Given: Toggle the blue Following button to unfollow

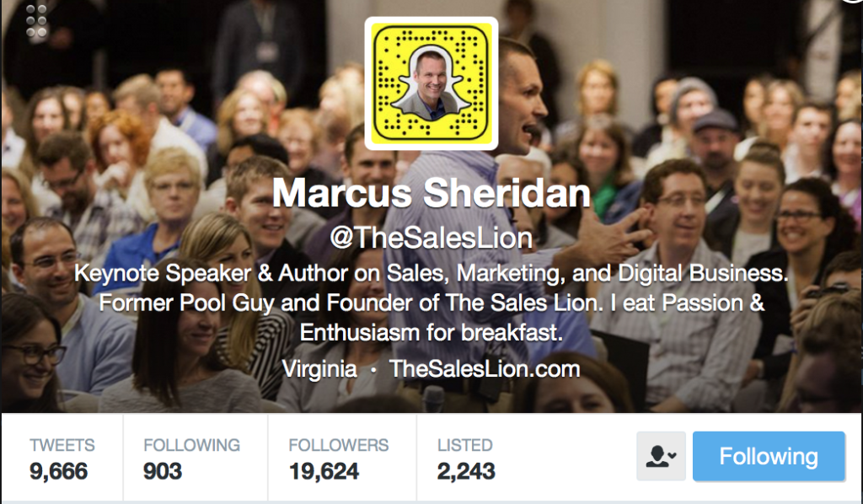Looking at the screenshot, I should click(769, 456).
